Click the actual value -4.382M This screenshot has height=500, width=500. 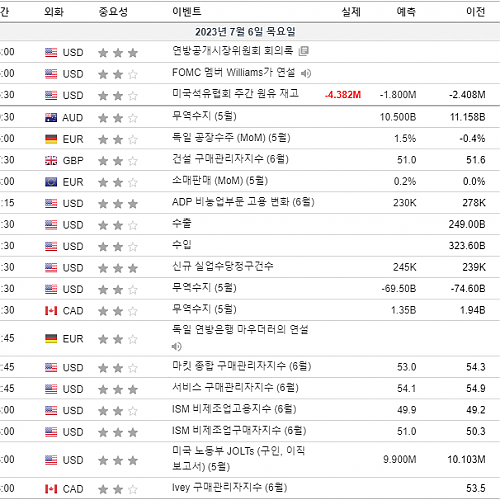click(x=343, y=95)
